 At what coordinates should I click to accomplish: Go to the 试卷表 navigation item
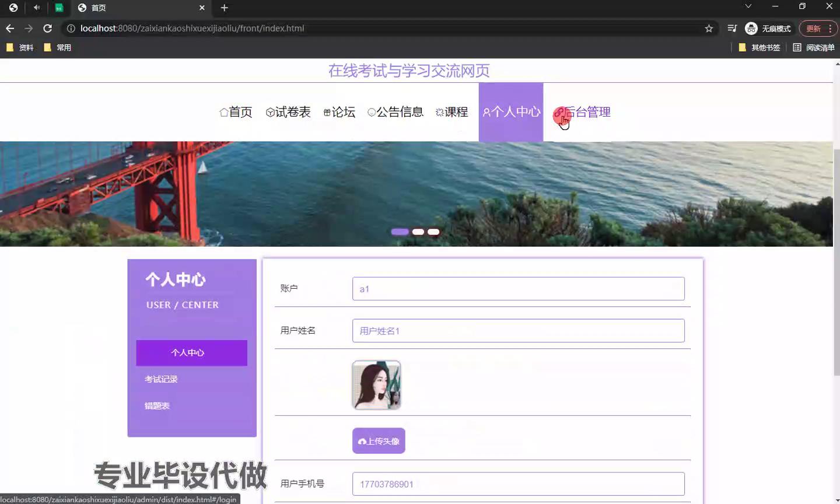pos(288,112)
